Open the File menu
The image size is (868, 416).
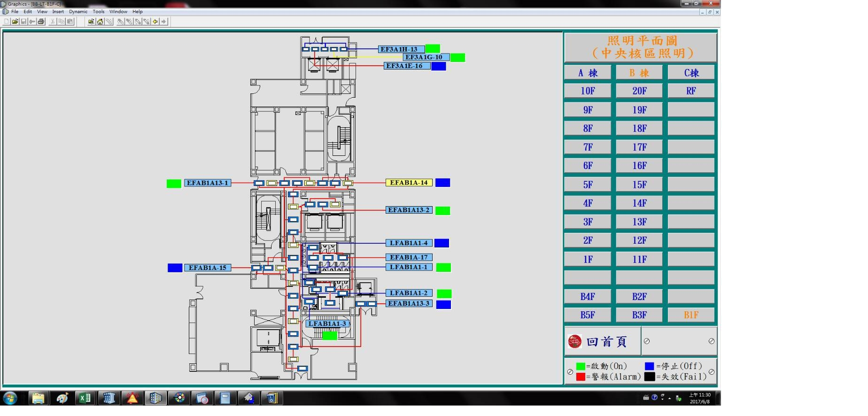tap(15, 12)
